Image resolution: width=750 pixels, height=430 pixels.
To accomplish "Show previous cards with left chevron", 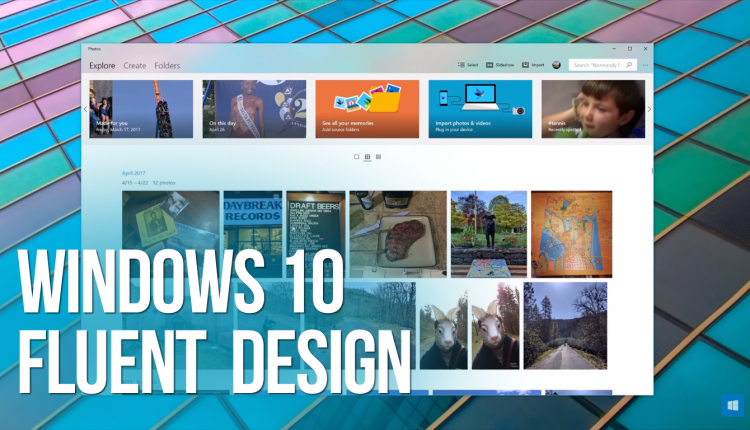I will (85, 109).
